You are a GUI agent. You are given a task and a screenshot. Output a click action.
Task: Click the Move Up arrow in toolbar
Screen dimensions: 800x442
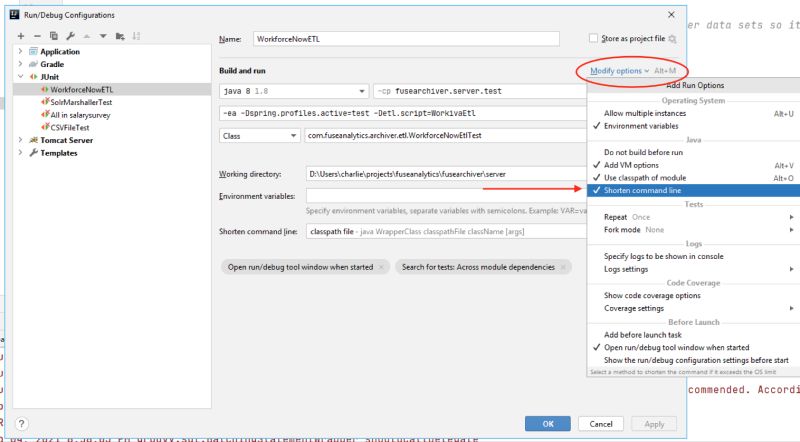pos(87,36)
